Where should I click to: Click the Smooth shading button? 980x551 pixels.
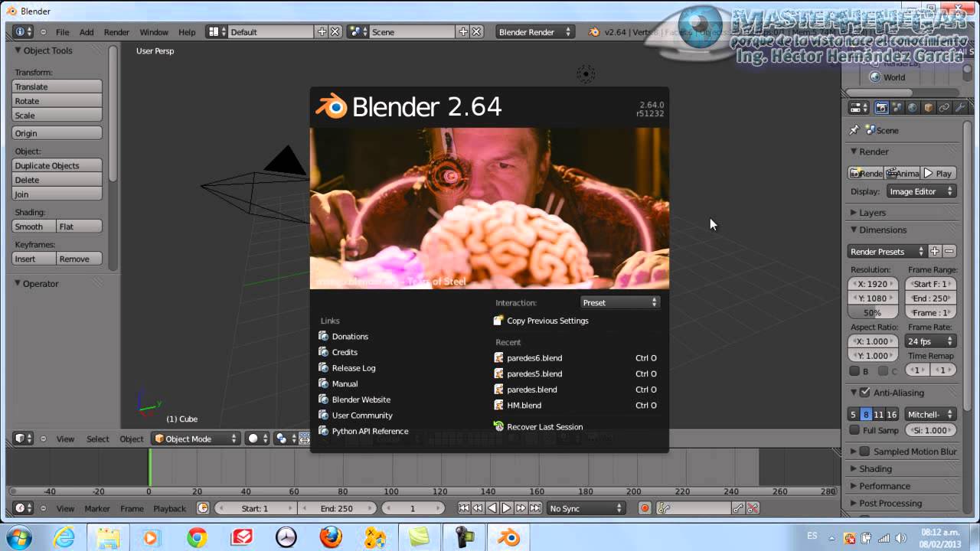[x=34, y=227]
